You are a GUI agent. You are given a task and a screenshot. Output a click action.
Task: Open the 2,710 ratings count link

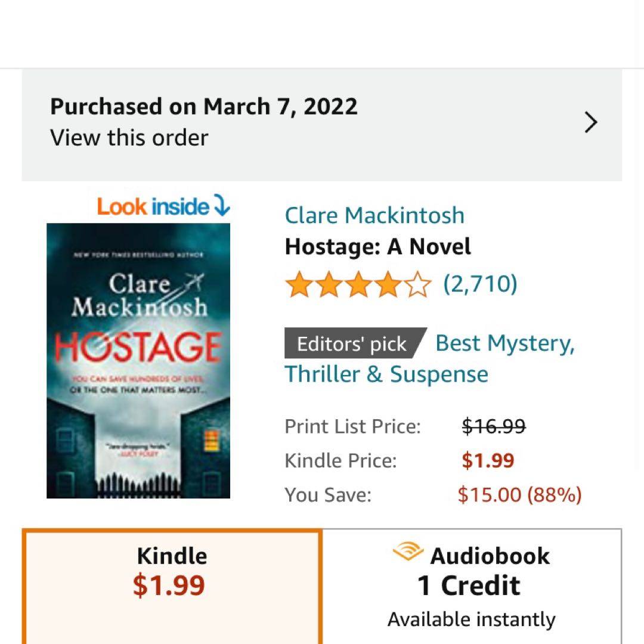480,284
